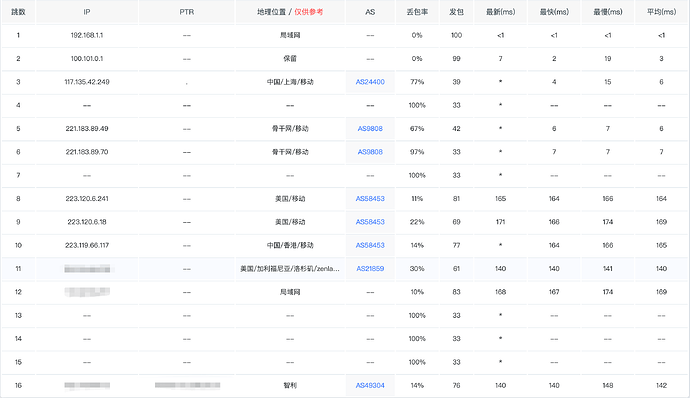Click the 97% packet loss cell

pyautogui.click(x=417, y=152)
